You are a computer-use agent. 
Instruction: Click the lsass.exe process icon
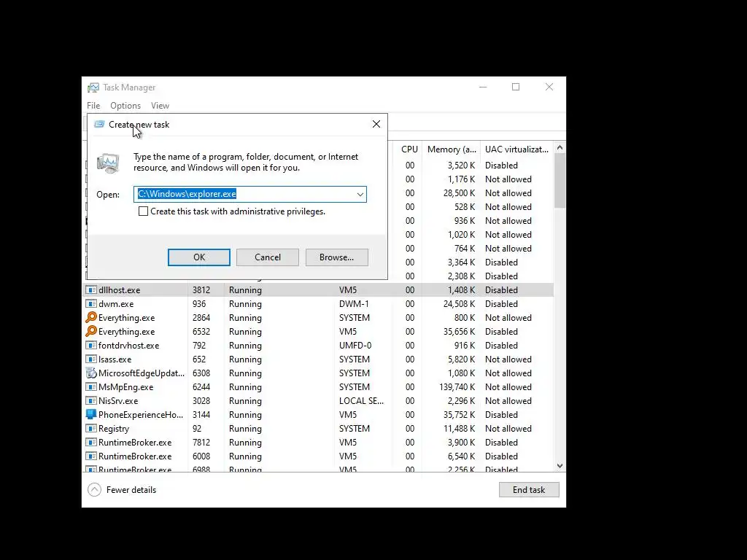91,359
